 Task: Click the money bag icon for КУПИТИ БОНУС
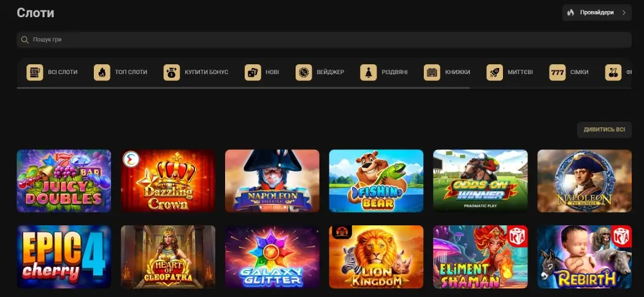172,72
